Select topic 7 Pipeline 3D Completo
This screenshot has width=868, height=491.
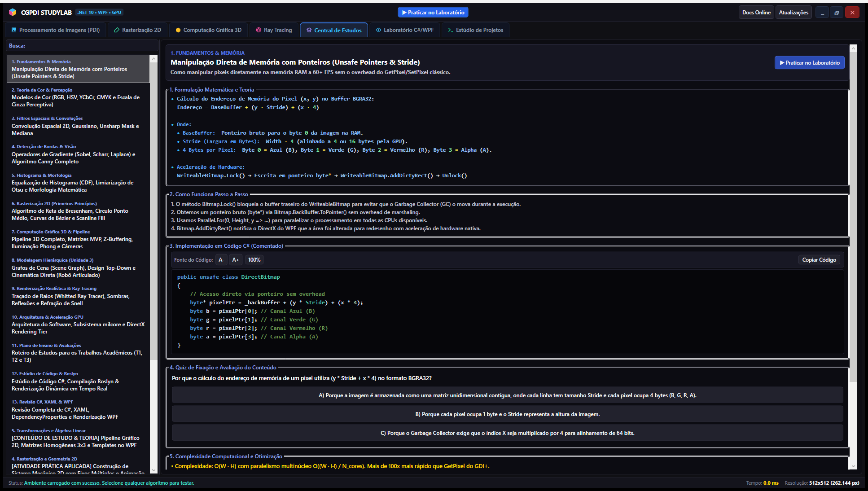[x=78, y=239]
